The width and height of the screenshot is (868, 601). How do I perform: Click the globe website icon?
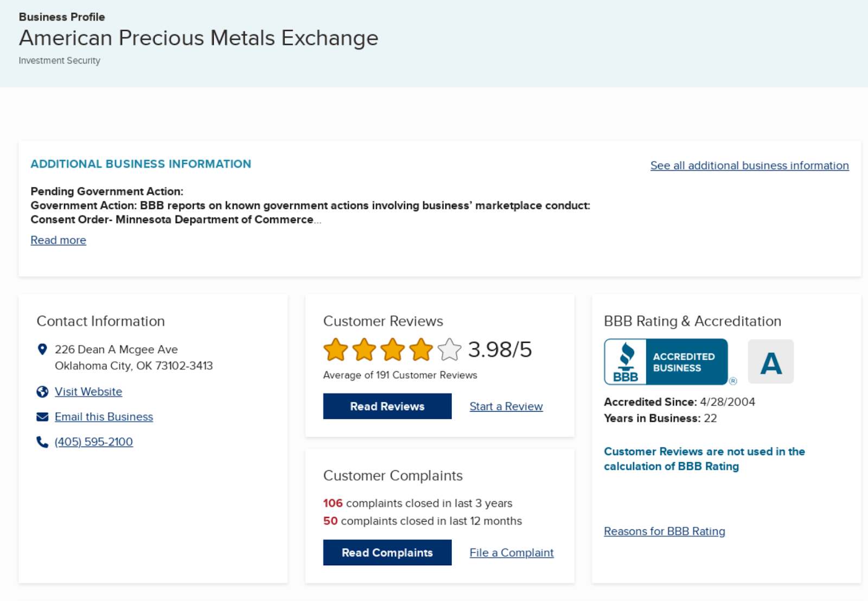pyautogui.click(x=42, y=392)
